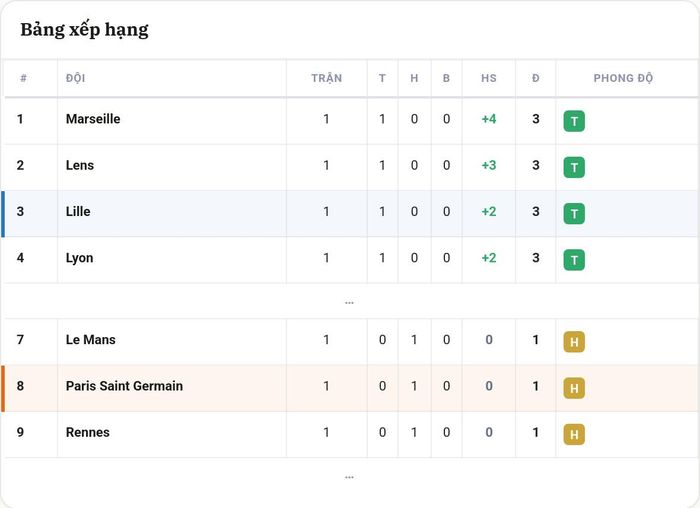Open the Lille team link
This screenshot has width=700, height=508.
78,211
